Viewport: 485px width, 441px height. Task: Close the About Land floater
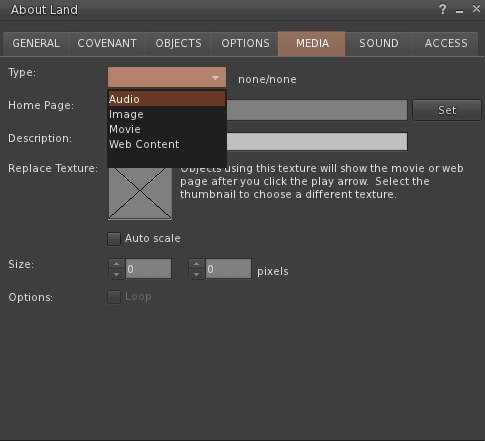[x=476, y=9]
